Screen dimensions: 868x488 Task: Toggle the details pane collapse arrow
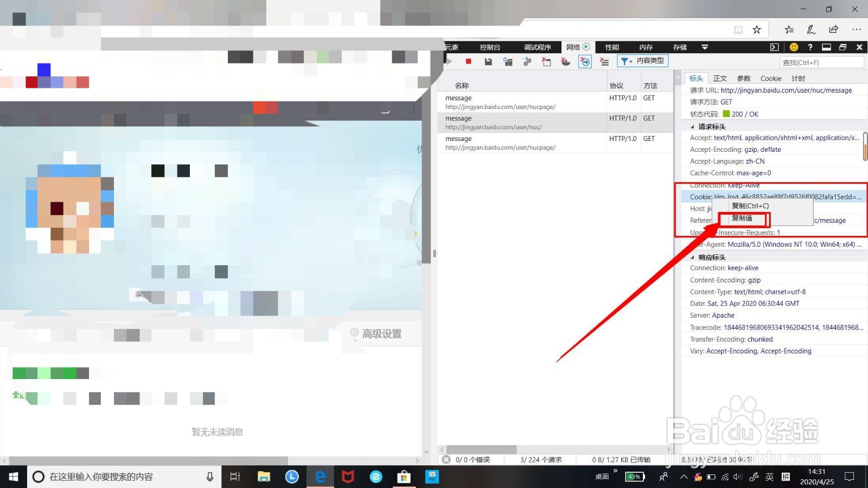click(x=678, y=78)
